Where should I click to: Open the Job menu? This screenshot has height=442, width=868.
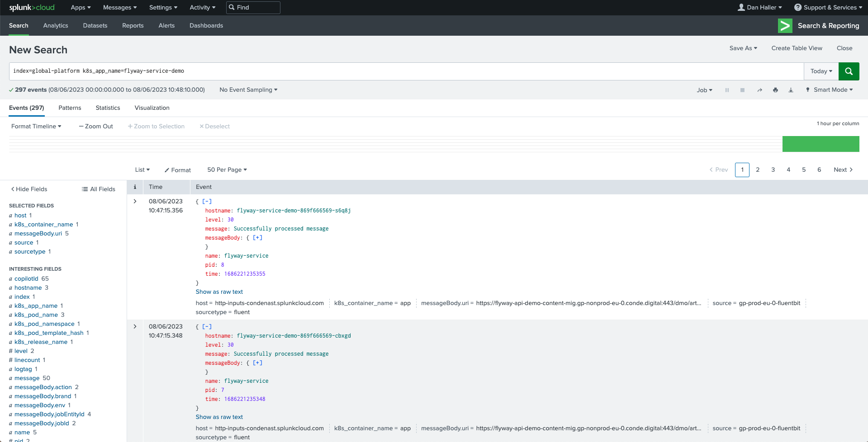coord(704,90)
